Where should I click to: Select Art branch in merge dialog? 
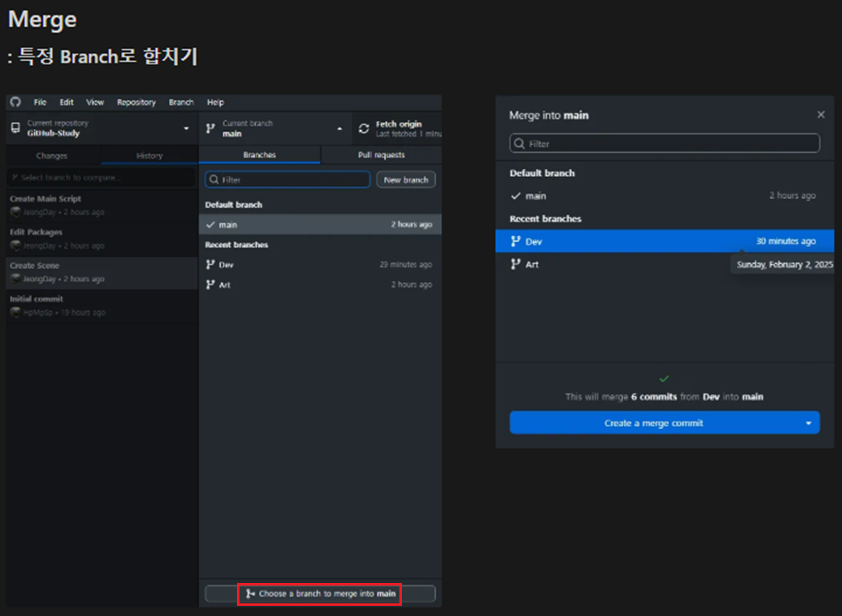tap(664, 264)
